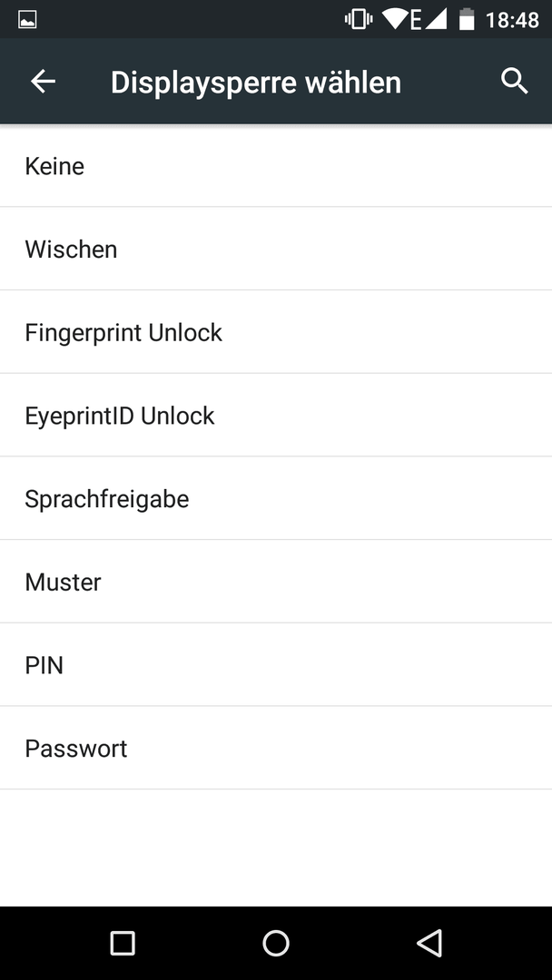
Task: Choose EyeprintID Unlock option
Action: click(x=276, y=415)
